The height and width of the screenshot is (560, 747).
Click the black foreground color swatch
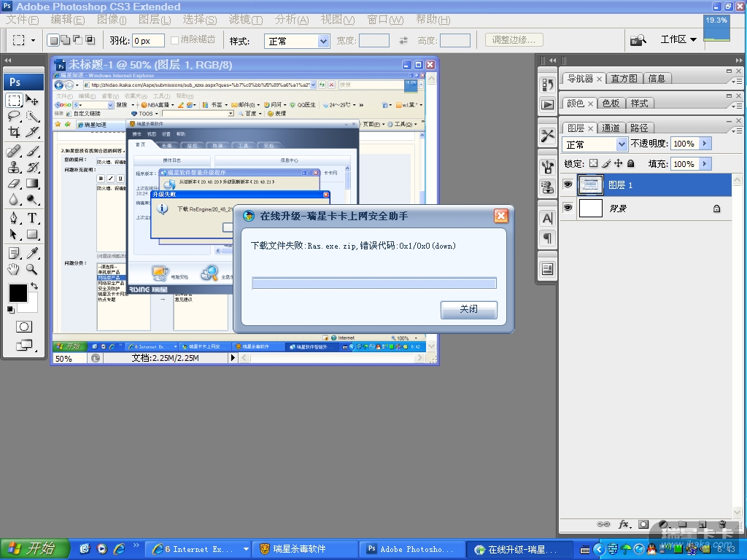(18, 293)
